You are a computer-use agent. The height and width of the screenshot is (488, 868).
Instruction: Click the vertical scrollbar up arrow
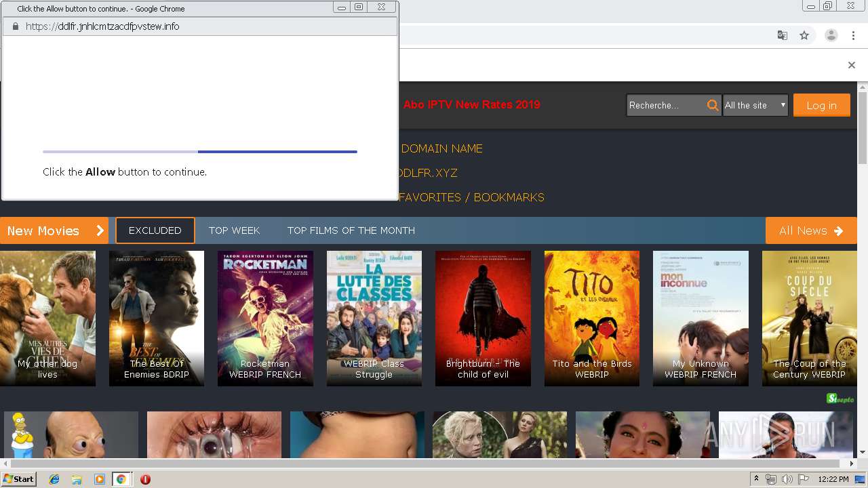click(x=863, y=87)
